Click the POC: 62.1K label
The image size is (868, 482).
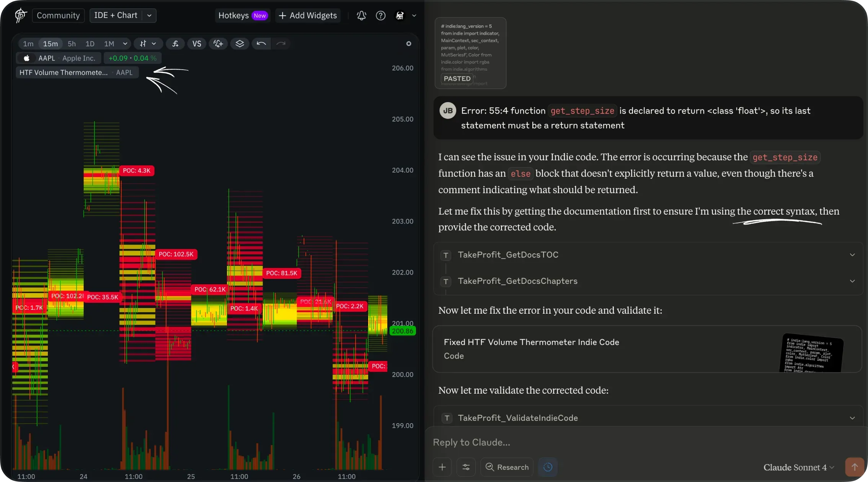pos(210,290)
